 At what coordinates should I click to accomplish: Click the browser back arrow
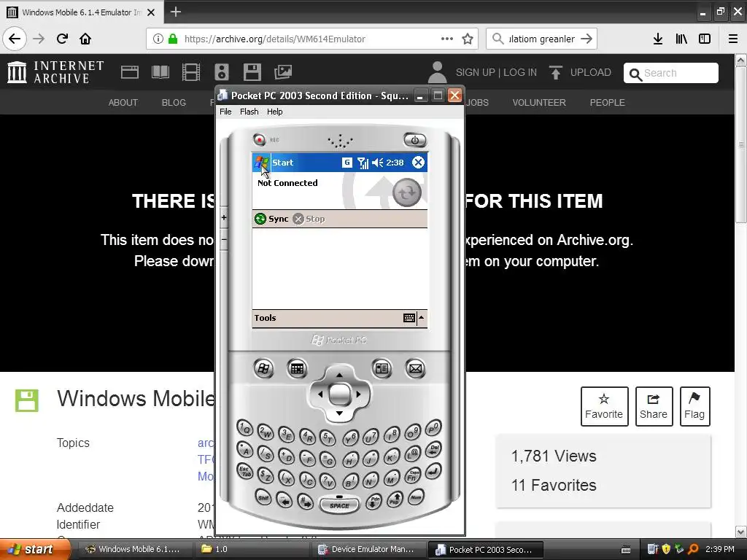coord(15,39)
